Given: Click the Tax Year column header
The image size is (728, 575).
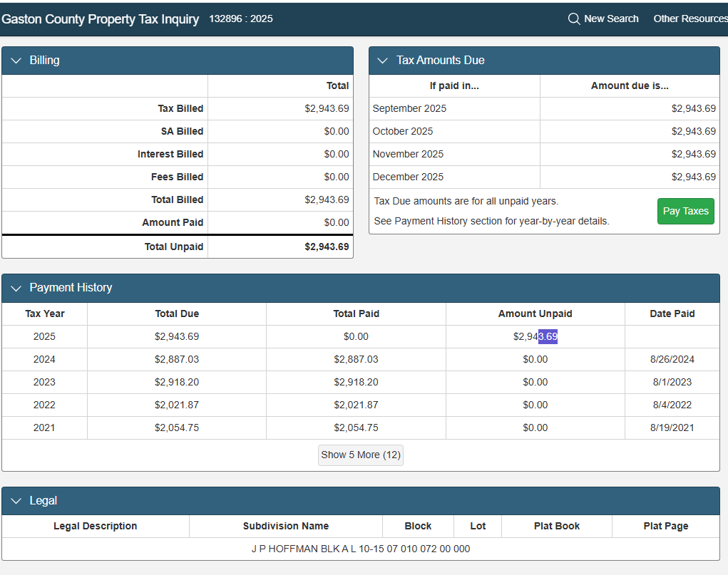Looking at the screenshot, I should [x=44, y=314].
